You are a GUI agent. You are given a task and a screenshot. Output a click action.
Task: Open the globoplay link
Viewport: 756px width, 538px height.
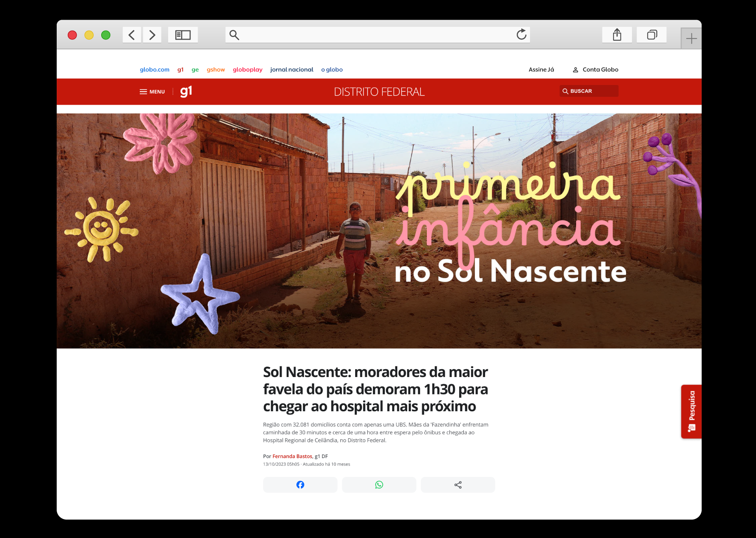[247, 70]
